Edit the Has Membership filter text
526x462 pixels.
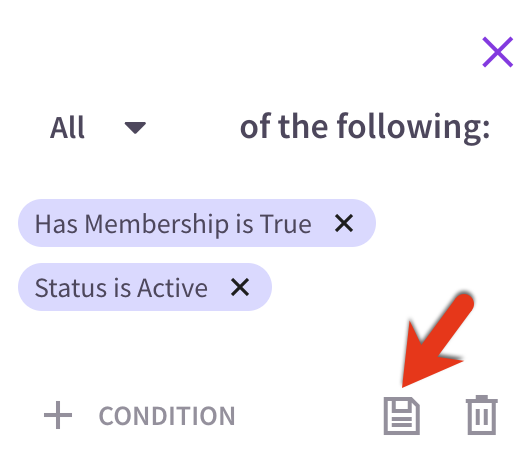pyautogui.click(x=173, y=224)
